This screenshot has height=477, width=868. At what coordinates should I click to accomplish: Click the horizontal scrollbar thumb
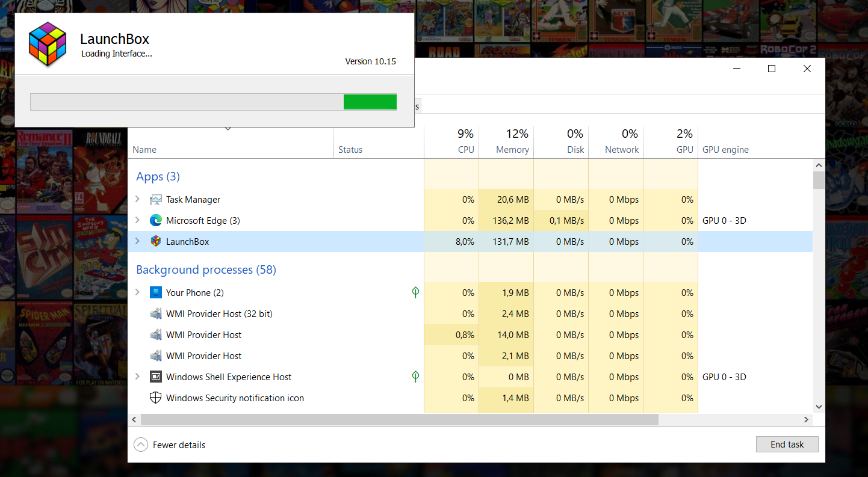400,419
